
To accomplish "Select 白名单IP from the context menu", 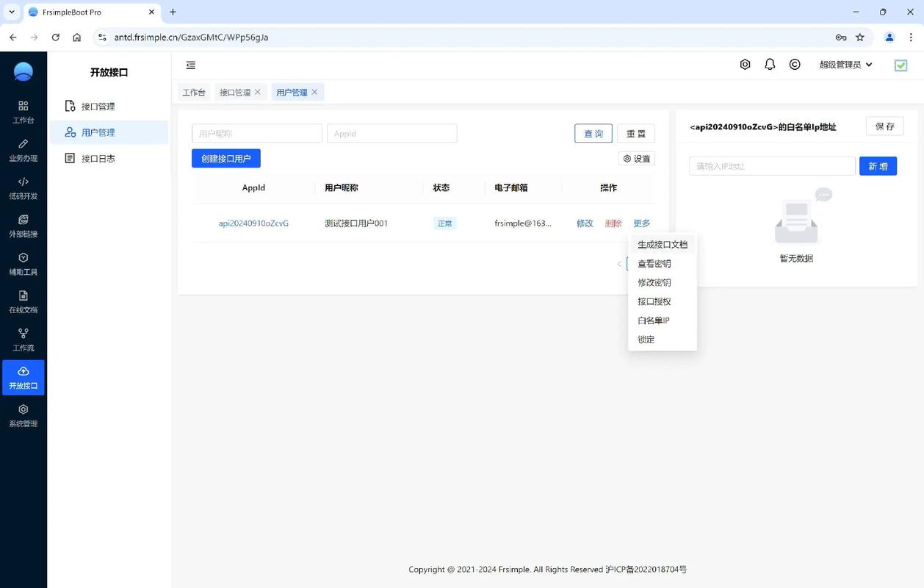I will (652, 320).
